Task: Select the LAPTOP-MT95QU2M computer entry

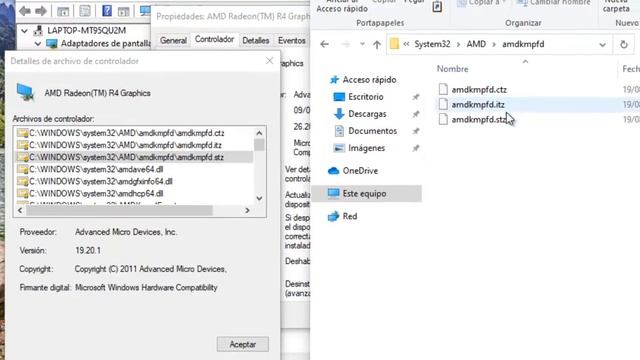Action: 87,30
